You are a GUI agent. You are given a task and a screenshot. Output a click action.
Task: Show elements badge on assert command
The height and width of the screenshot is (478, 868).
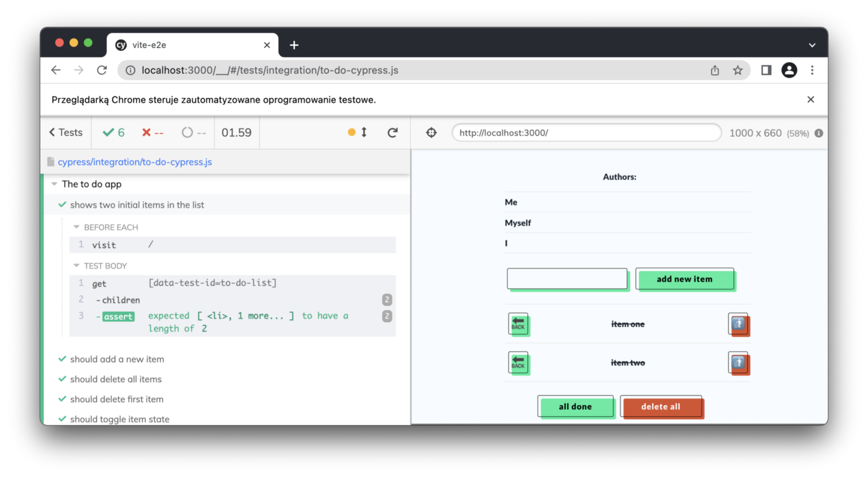pos(387,316)
